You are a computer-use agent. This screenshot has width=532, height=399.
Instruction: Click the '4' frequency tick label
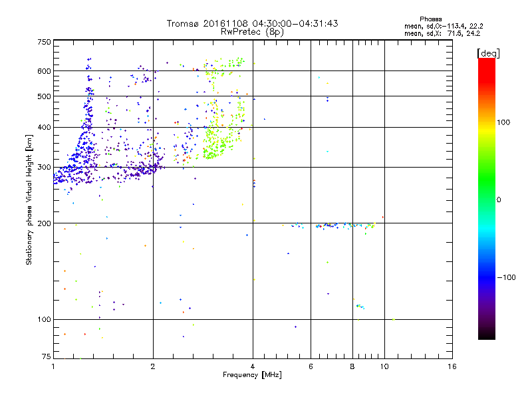click(x=253, y=366)
